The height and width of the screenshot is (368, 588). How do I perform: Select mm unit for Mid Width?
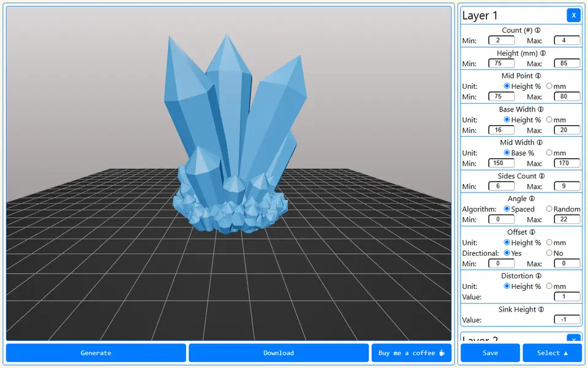pyautogui.click(x=549, y=153)
